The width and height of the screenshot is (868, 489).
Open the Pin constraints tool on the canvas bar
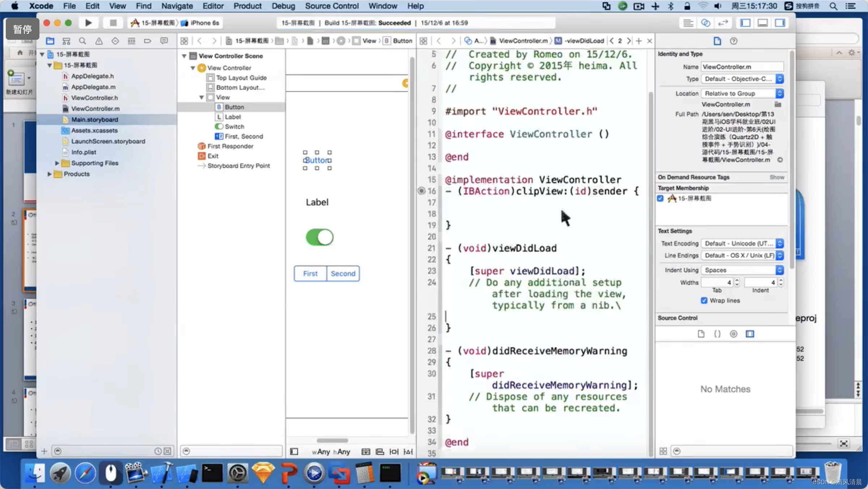pos(394,451)
